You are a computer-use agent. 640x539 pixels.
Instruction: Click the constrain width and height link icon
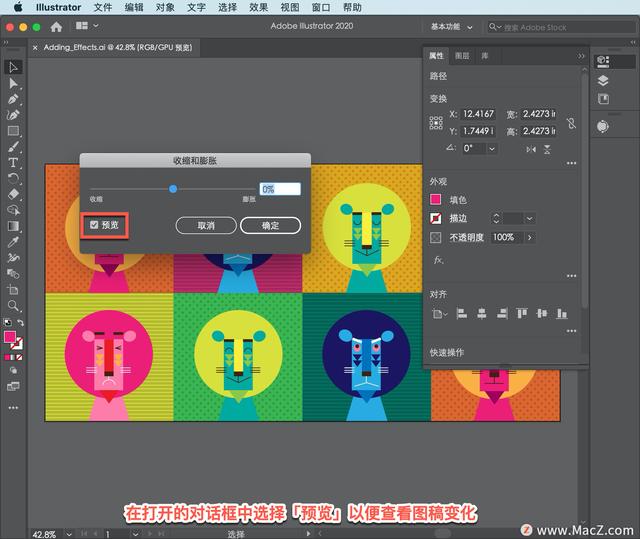[571, 123]
